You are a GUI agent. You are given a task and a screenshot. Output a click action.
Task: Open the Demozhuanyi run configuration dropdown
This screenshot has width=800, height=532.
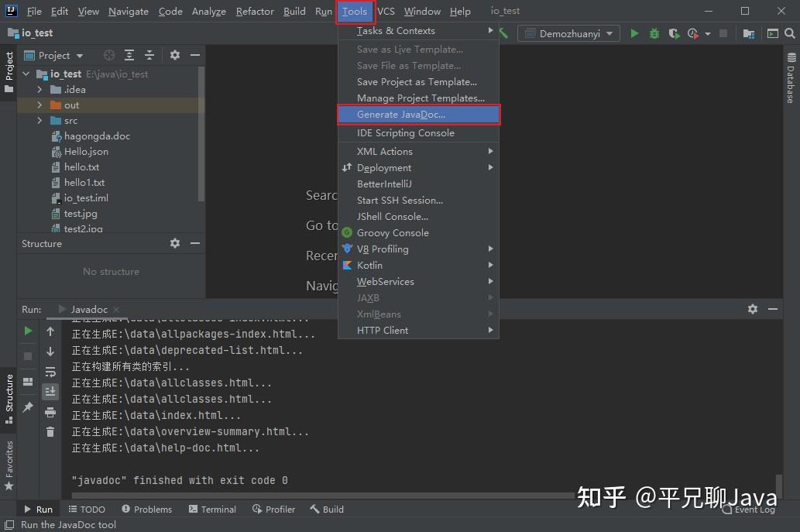pos(569,33)
